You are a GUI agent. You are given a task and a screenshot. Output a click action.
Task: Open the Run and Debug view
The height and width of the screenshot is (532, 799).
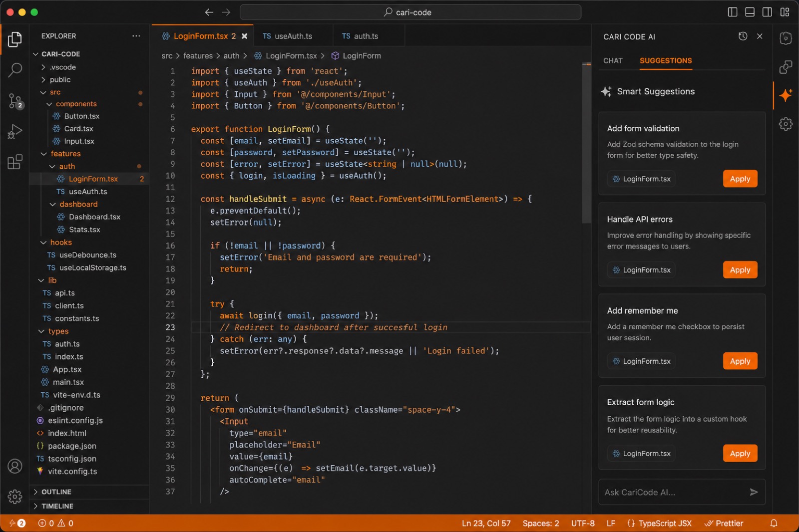[x=15, y=132]
